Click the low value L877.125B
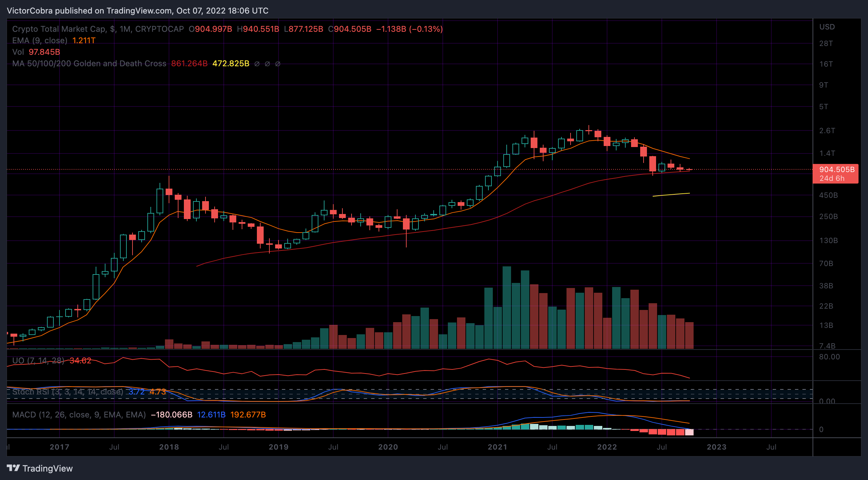Image resolution: width=868 pixels, height=480 pixels. point(304,29)
